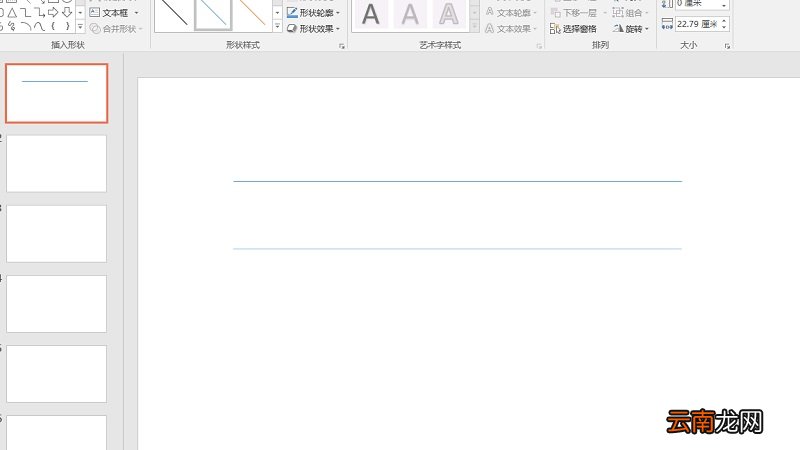
Task: Increase shape width with the up spinner
Action: point(724,21)
